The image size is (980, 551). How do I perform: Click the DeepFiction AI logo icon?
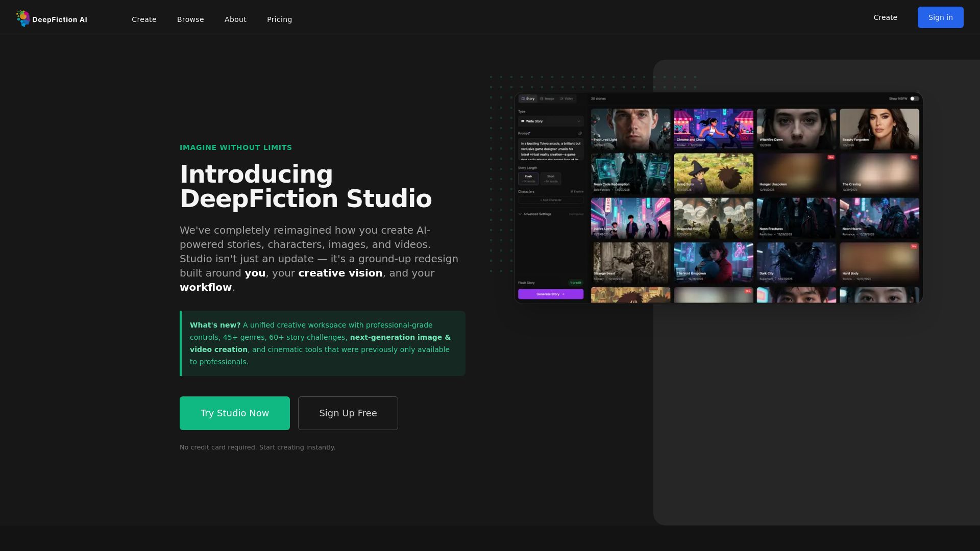tap(23, 18)
